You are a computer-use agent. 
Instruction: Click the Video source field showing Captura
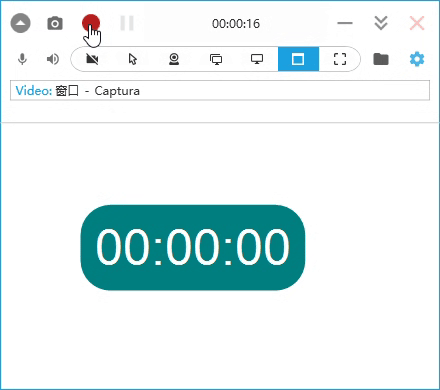(220, 90)
